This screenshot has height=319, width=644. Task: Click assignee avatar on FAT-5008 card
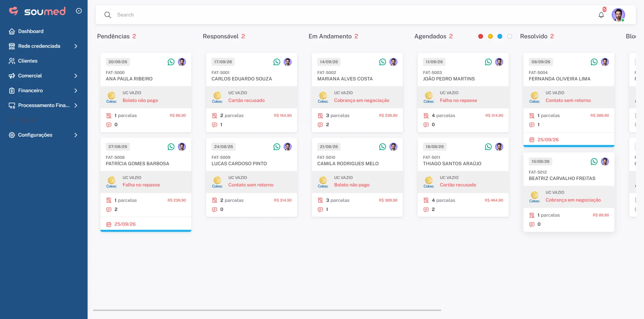pos(182,147)
